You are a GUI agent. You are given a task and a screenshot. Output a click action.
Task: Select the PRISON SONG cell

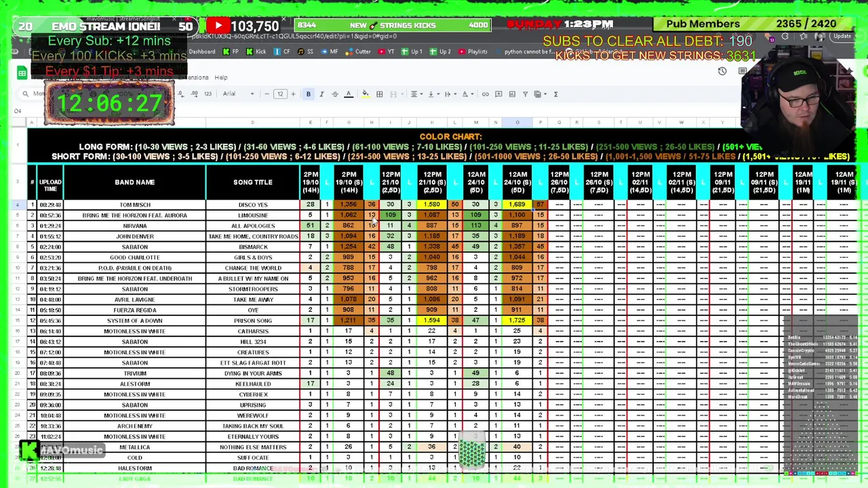point(253,321)
